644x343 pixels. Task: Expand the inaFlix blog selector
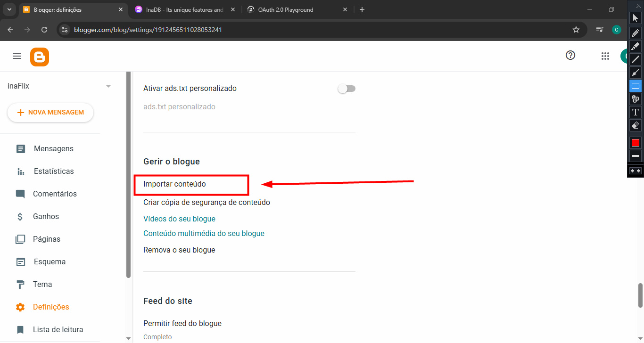coord(108,86)
